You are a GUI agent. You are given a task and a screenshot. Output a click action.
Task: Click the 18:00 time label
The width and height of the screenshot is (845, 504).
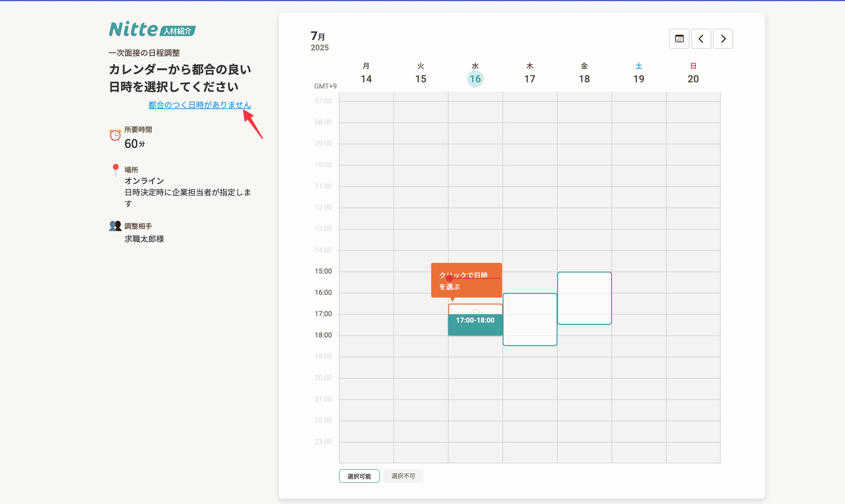[323, 335]
